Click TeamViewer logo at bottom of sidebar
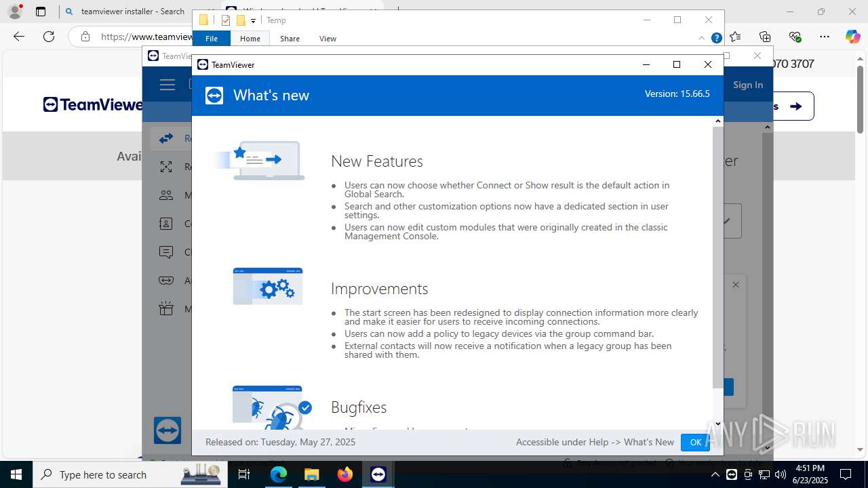868x488 pixels. coord(167,430)
